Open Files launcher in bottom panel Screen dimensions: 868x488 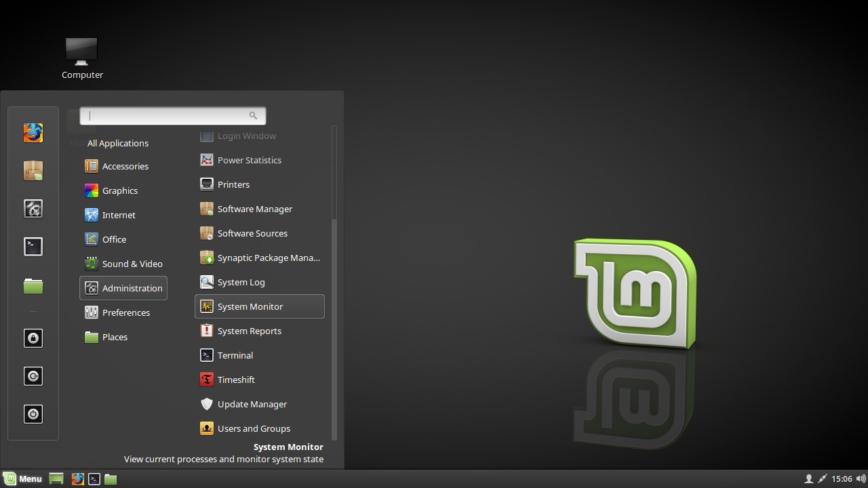[x=111, y=479]
